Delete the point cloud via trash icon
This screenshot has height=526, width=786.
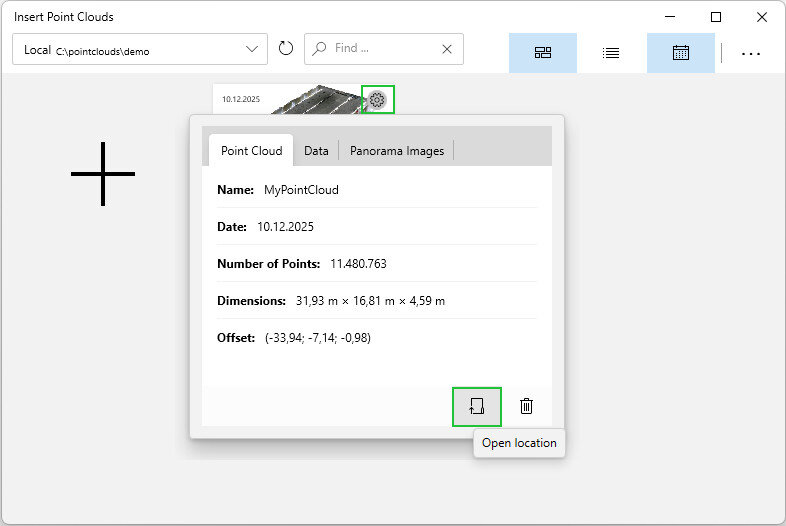(x=527, y=406)
